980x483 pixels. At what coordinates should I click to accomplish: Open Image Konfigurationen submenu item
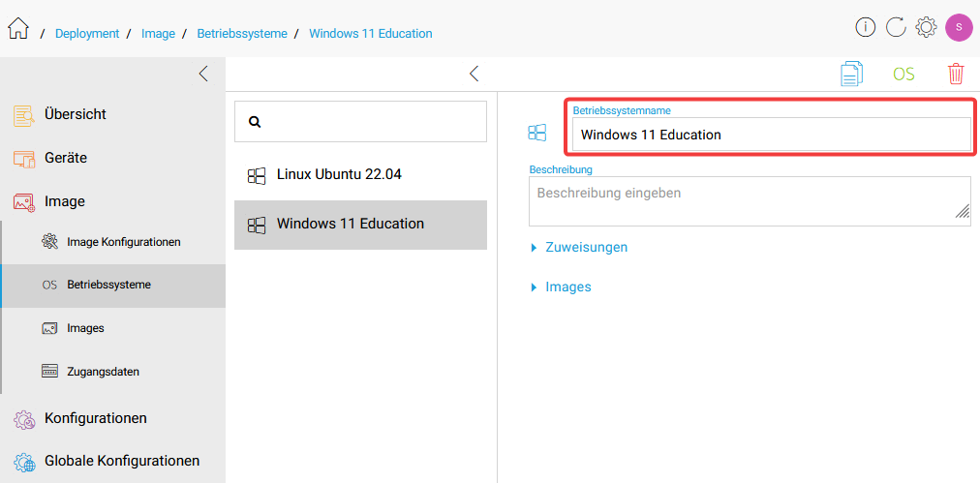click(113, 242)
